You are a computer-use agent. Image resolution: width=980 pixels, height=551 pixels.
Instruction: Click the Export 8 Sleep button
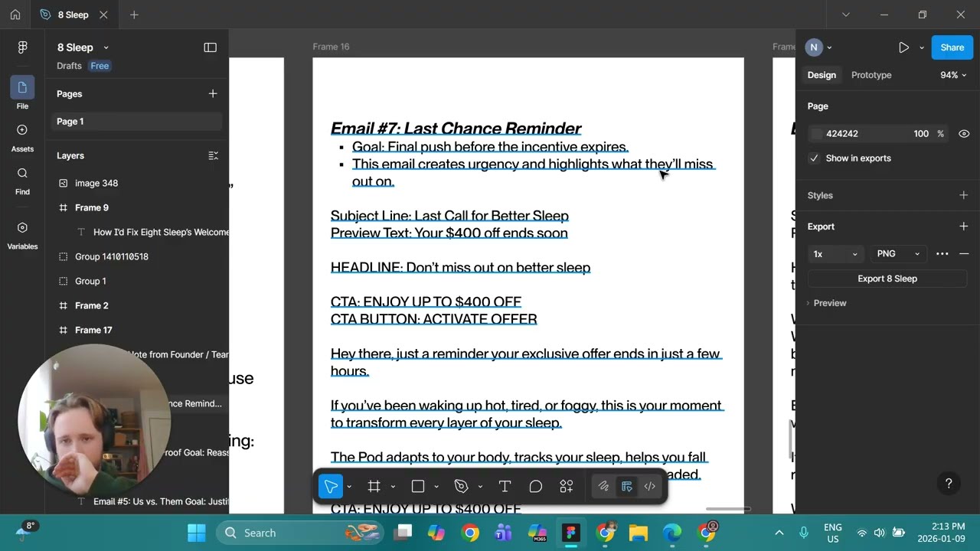(887, 279)
